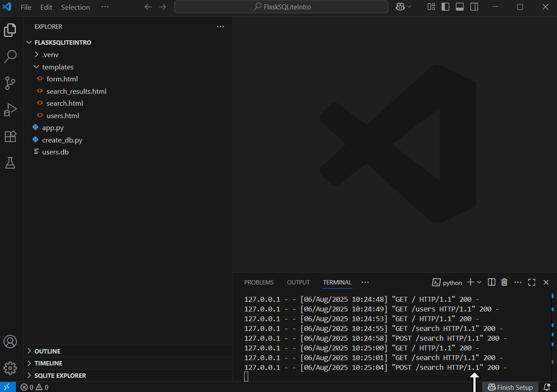
Task: Open the launch profile dropdown next to plus
Action: tap(479, 282)
